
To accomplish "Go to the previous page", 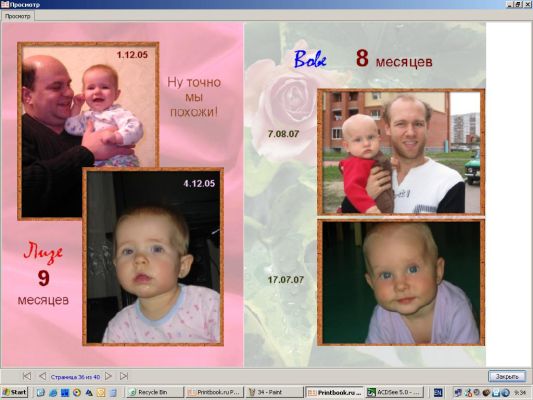I will click(42, 376).
